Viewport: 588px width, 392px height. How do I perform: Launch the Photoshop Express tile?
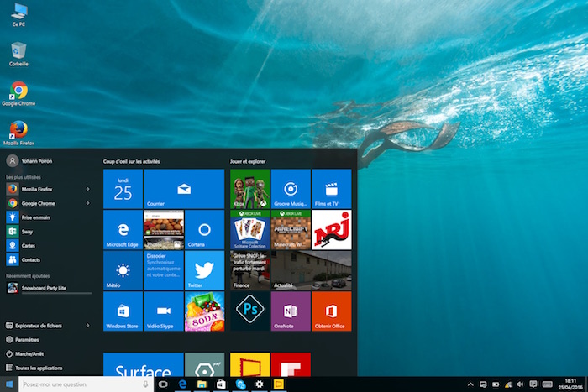249,311
